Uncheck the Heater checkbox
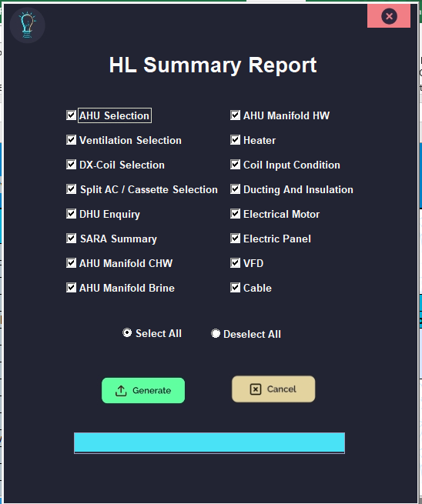Viewport: 422px width, 504px height. click(x=235, y=140)
